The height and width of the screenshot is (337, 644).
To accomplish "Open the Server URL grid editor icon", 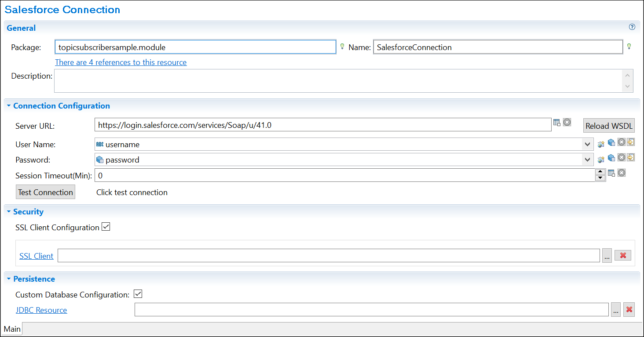I will [557, 122].
